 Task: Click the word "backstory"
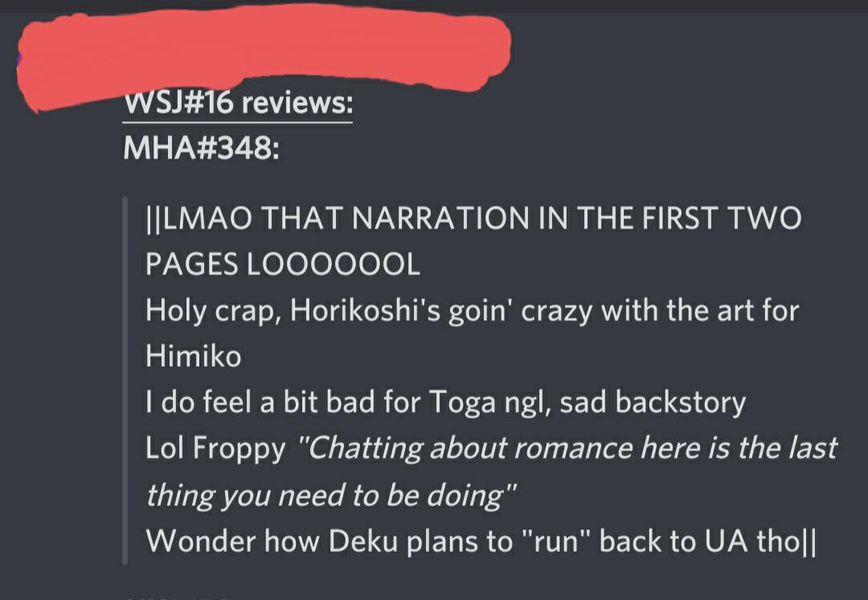coord(681,402)
